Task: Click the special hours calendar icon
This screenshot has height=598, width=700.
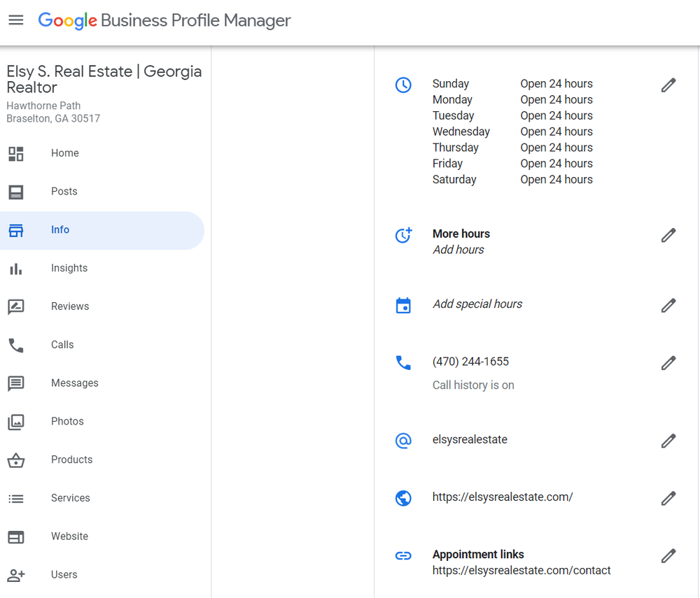Action: (403, 306)
